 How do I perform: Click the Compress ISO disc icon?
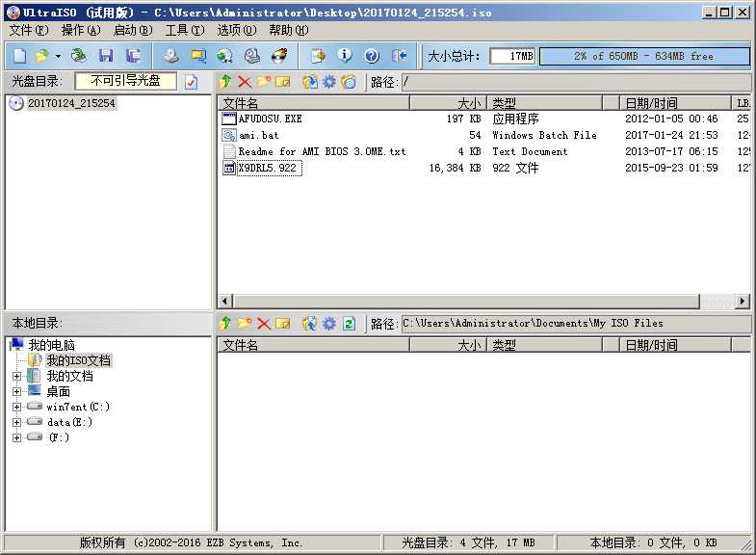pyautogui.click(x=224, y=56)
